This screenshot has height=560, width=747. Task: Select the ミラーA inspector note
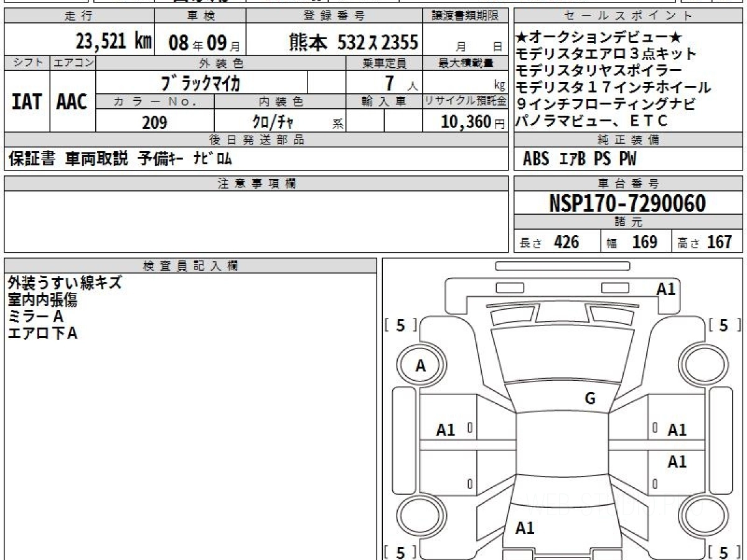click(35, 317)
